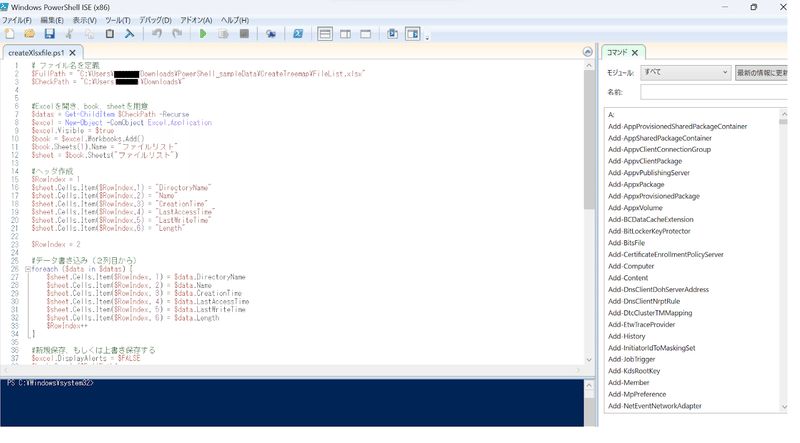The height and width of the screenshot is (443, 800).
Task: Open the ファイル(F) menu
Action: (17, 20)
